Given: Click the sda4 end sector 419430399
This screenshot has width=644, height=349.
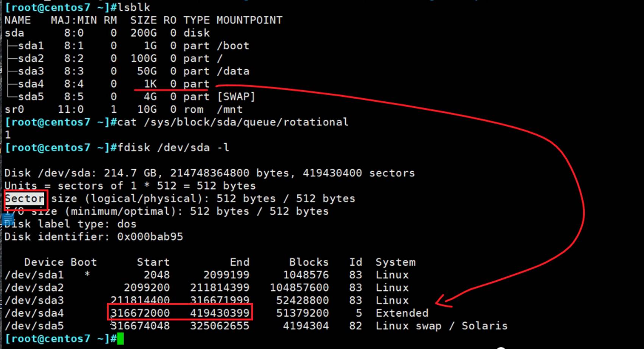Looking at the screenshot, I should point(220,313).
